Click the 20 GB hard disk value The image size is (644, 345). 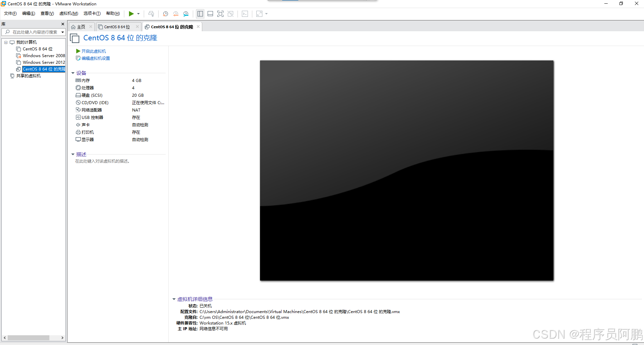click(138, 95)
